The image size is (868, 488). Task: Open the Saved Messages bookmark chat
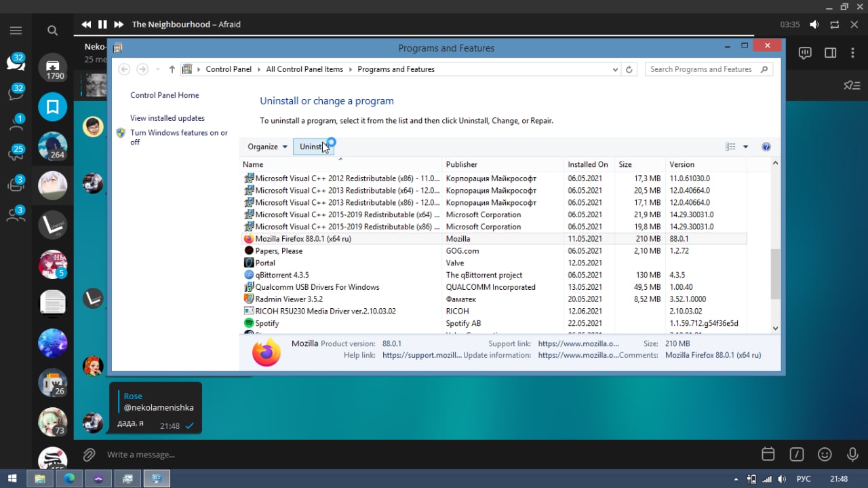(x=53, y=107)
